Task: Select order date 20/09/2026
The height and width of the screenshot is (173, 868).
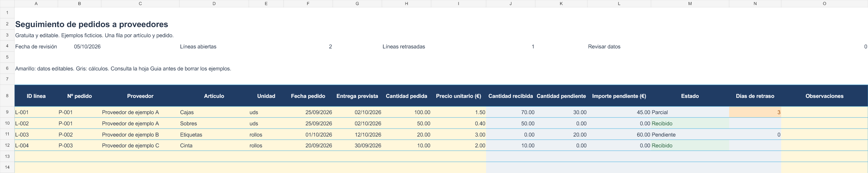Action: pos(308,146)
